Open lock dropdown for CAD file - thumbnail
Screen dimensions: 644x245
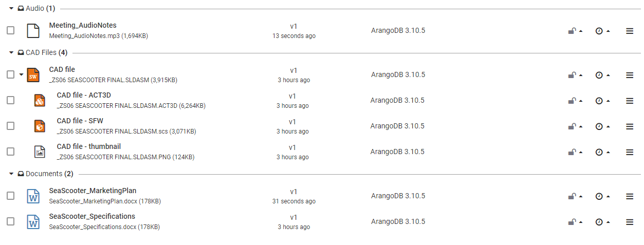pos(575,152)
